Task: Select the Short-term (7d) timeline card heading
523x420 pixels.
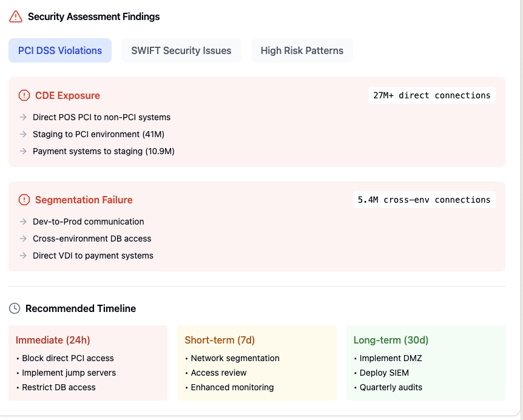Action: coord(220,340)
